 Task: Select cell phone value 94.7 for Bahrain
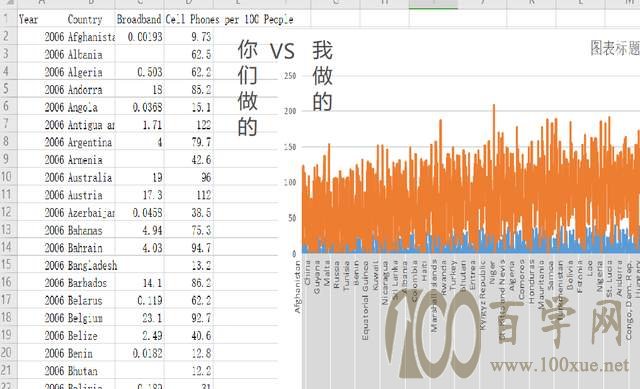tap(189, 248)
